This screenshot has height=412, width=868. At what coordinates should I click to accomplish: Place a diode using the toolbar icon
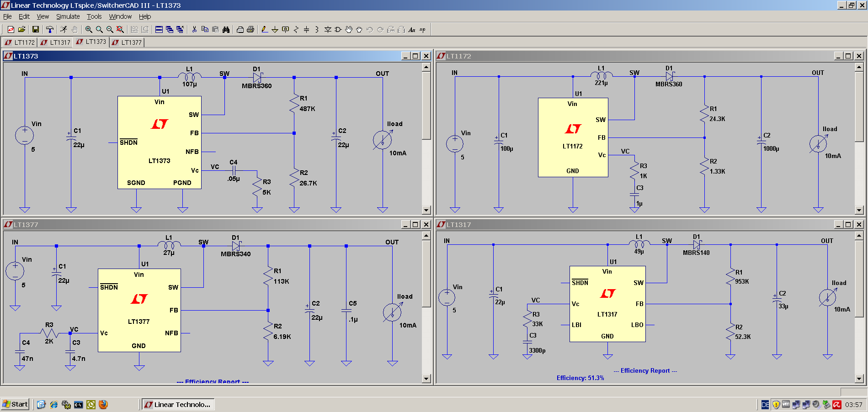point(328,29)
